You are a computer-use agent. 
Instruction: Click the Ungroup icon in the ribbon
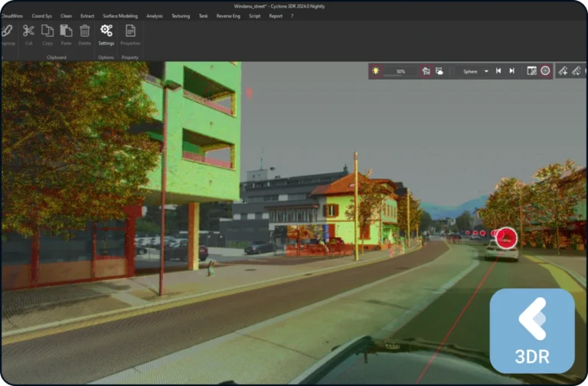click(6, 31)
